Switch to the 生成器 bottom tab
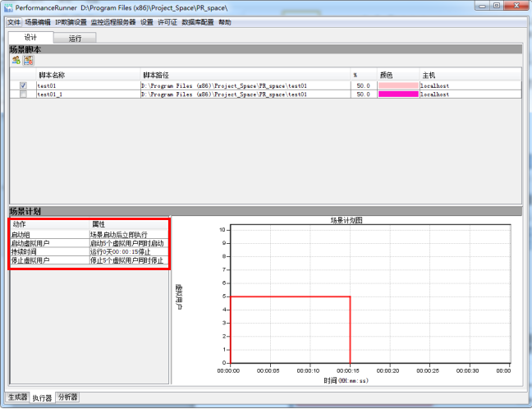The image size is (532, 409). coord(15,398)
